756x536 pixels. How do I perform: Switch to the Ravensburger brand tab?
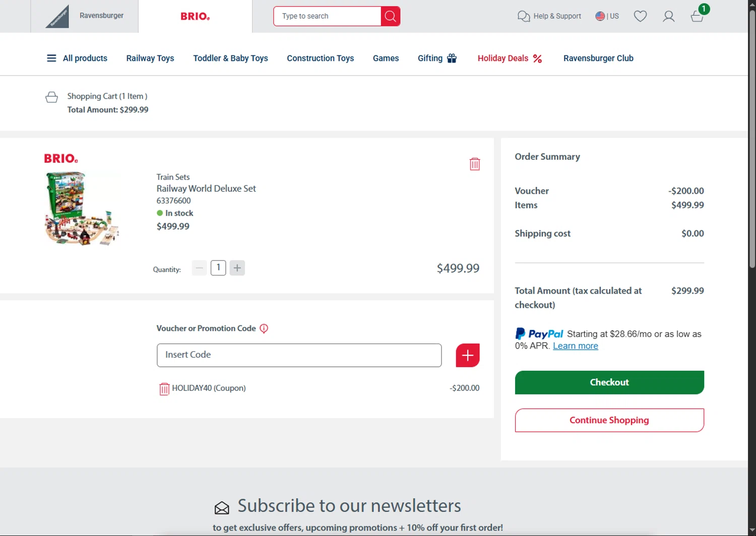84,16
